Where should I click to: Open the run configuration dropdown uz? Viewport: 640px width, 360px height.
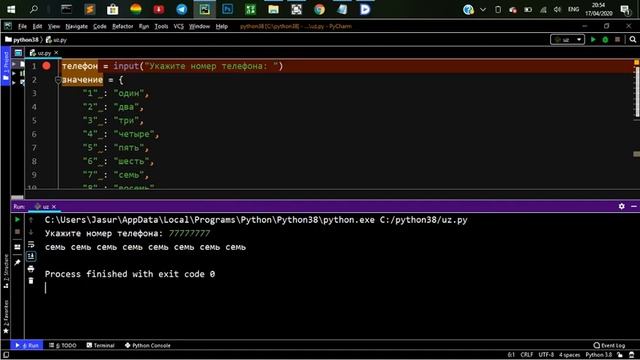point(567,40)
